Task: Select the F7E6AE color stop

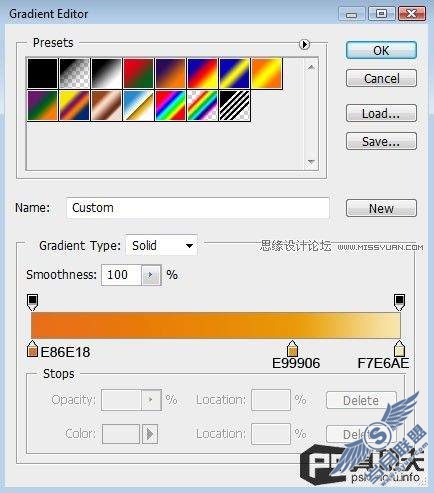Action: 399,349
